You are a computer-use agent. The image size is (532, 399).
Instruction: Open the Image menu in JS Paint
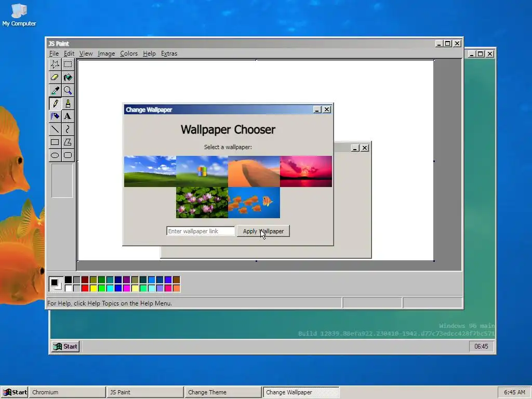(x=106, y=54)
